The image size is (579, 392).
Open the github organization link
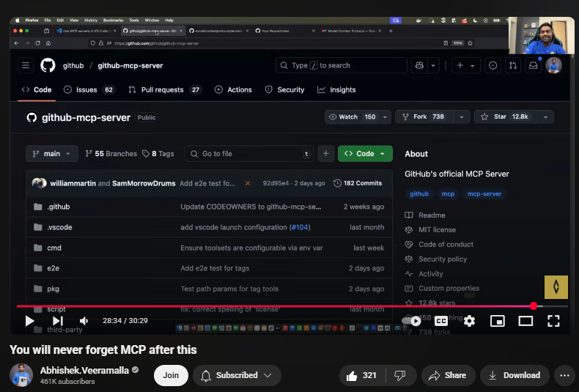[73, 66]
